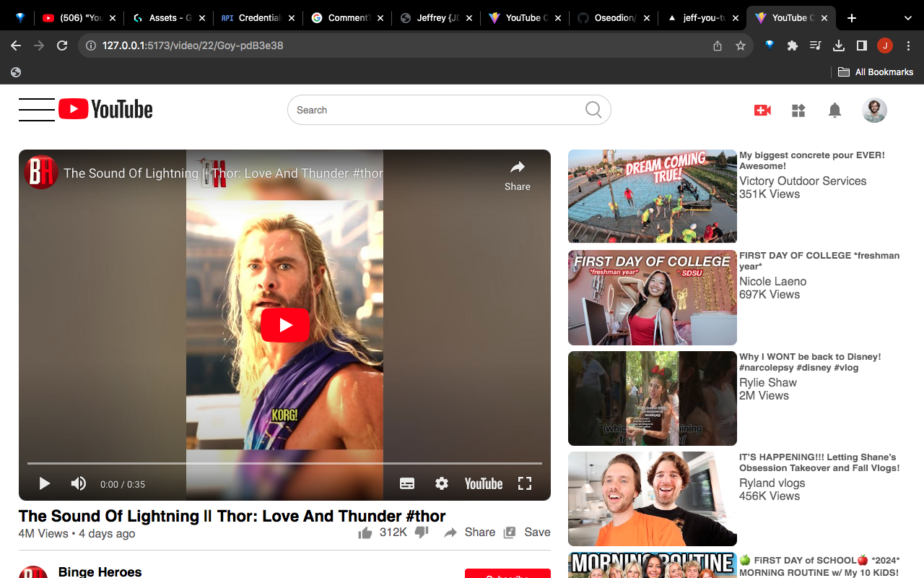Close the Jeffrey tab
This screenshot has width=924, height=578.
469,18
